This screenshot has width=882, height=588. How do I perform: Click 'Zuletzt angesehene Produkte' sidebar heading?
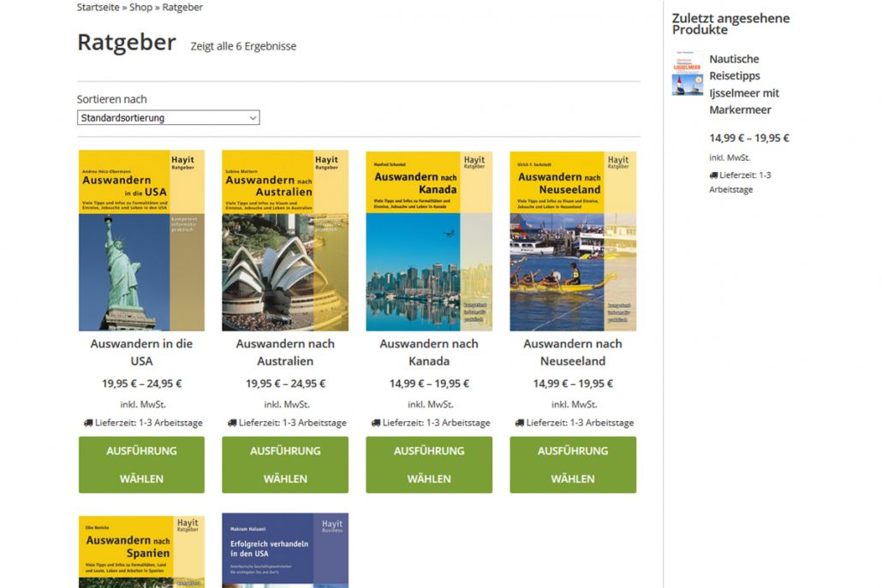(x=730, y=24)
